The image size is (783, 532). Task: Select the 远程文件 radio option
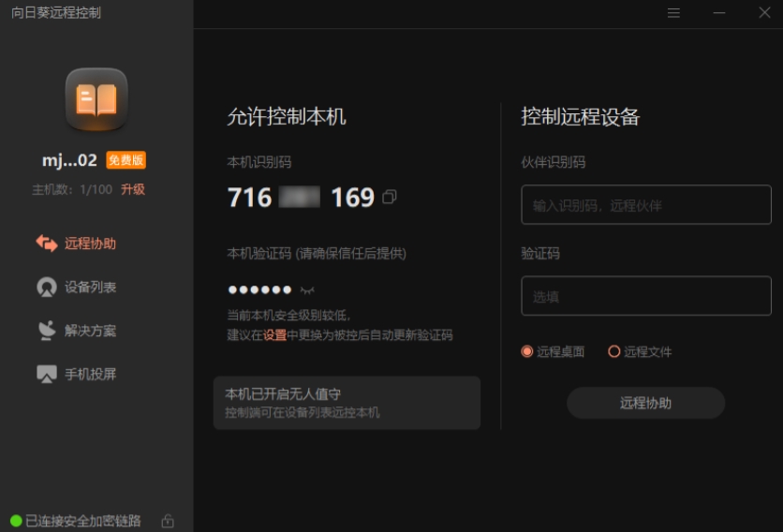[640, 351]
